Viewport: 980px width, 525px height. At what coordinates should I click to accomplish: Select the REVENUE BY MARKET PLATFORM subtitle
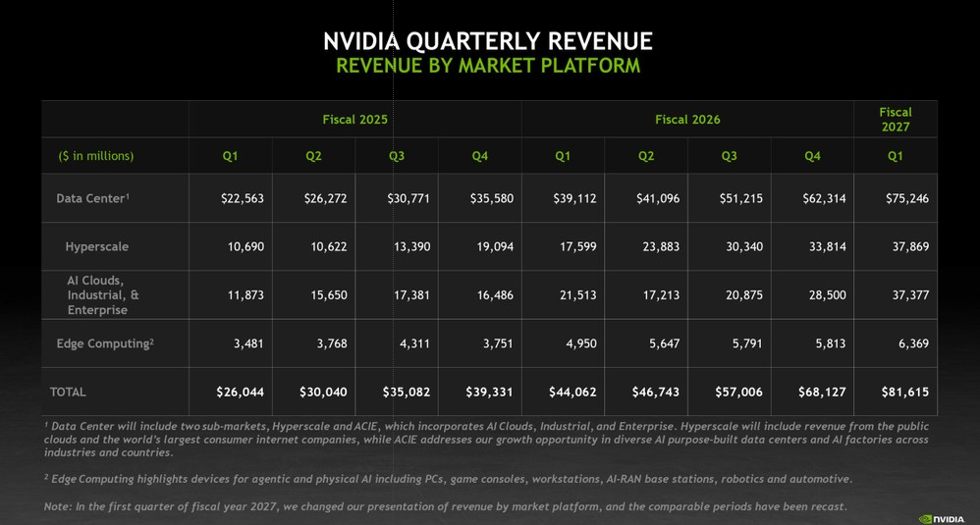coord(488,66)
